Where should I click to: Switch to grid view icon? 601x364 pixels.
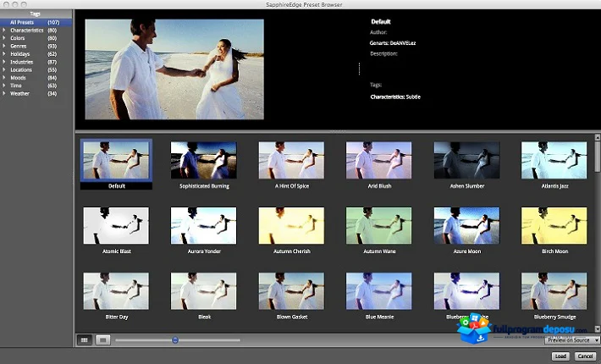tap(85, 339)
